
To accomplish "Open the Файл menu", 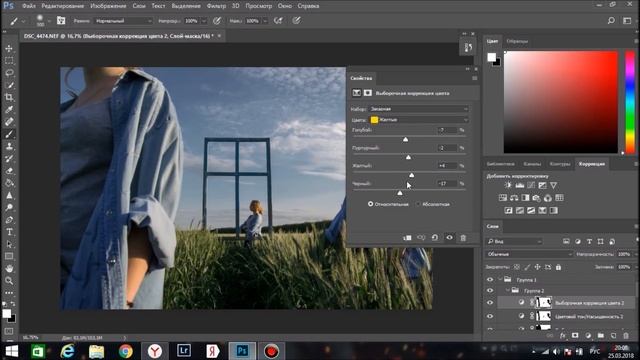I will tap(28, 6).
